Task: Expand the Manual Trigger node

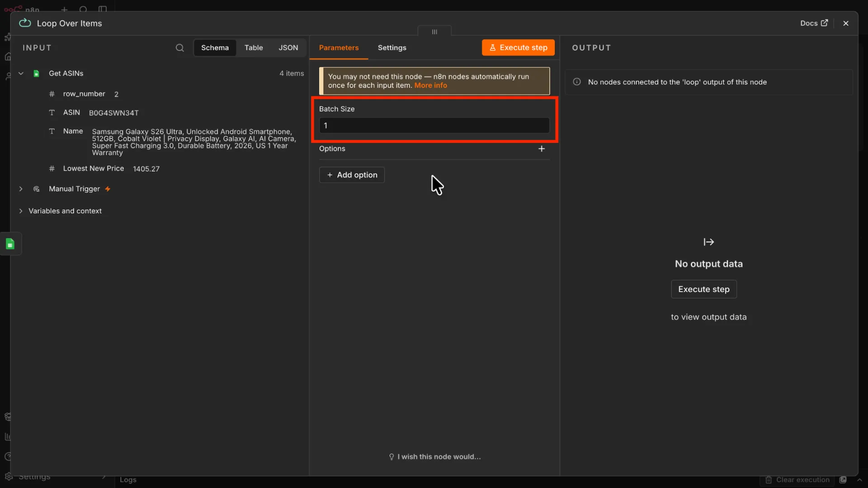Action: (21, 189)
